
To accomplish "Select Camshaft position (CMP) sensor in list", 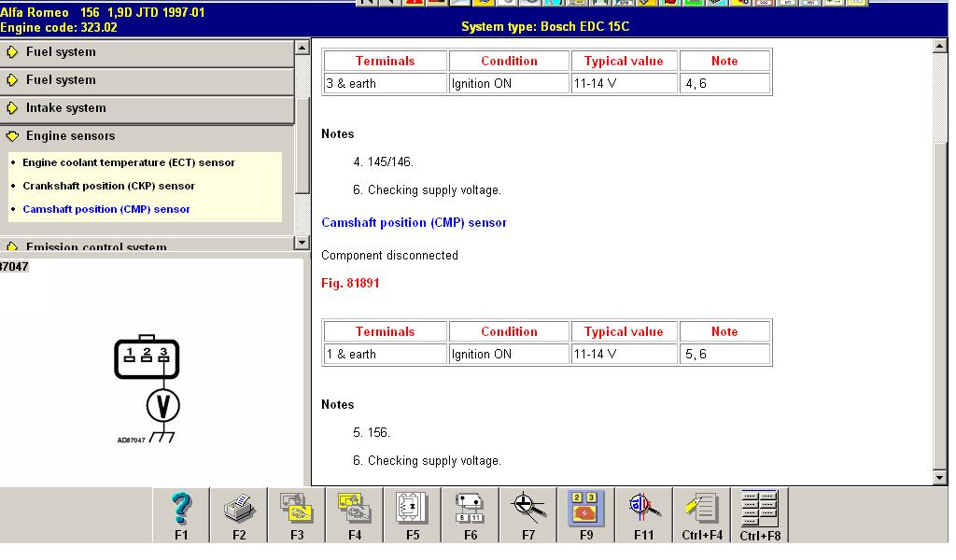I will pos(106,209).
